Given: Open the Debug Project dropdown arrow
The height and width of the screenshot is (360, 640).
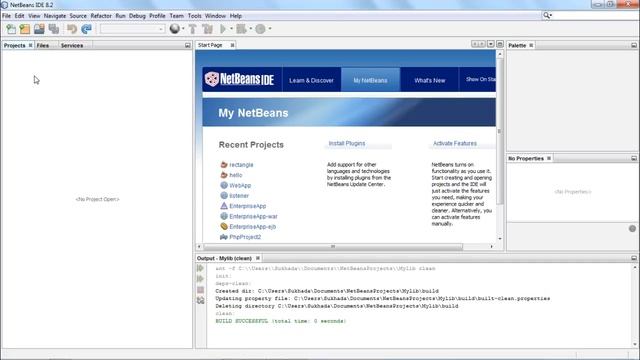Looking at the screenshot, I should (x=251, y=29).
